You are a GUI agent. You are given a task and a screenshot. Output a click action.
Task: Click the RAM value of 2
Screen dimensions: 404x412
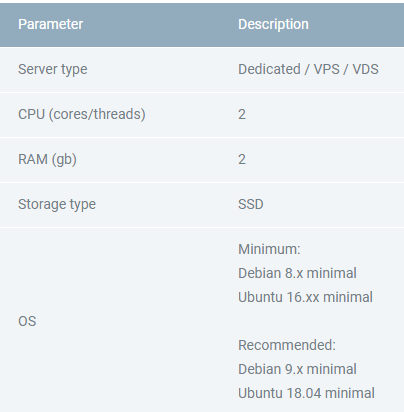pos(242,159)
